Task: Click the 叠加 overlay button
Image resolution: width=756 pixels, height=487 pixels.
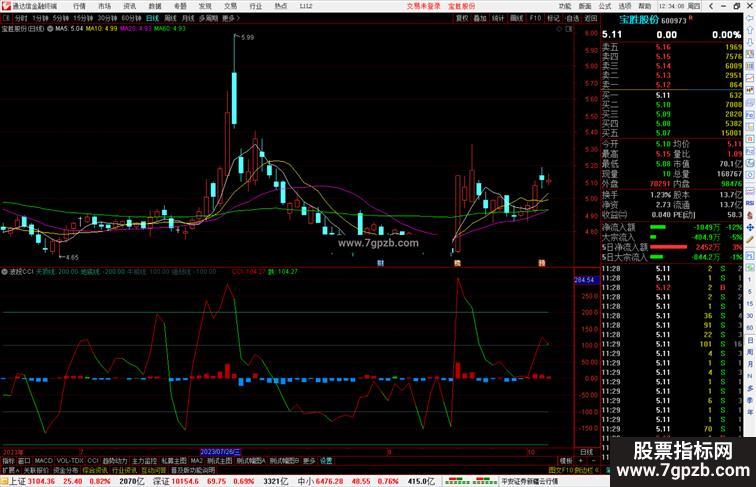Action: click(480, 18)
